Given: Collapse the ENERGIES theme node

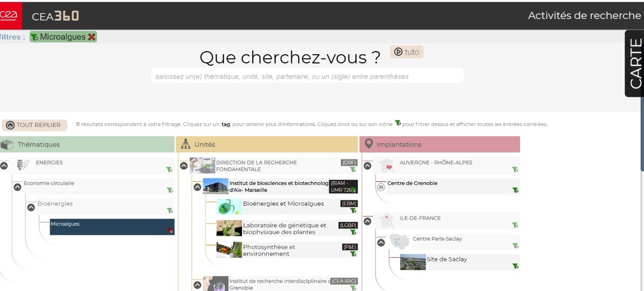Looking at the screenshot, I should click(4, 166).
